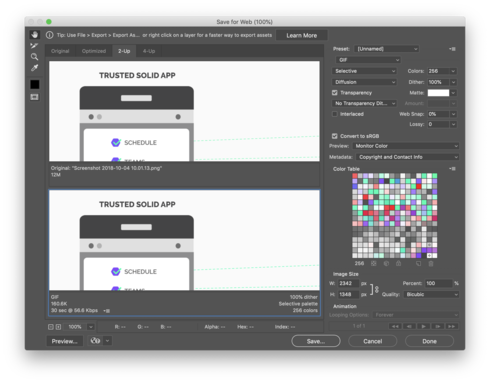Open the Colors count dropdown arrow
The image size is (490, 383).
coord(453,71)
